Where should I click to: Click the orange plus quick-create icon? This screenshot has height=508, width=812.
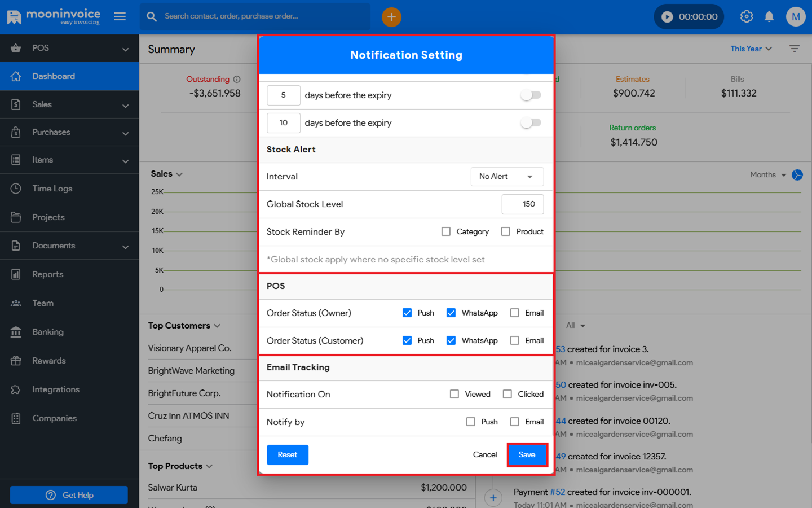coord(391,17)
